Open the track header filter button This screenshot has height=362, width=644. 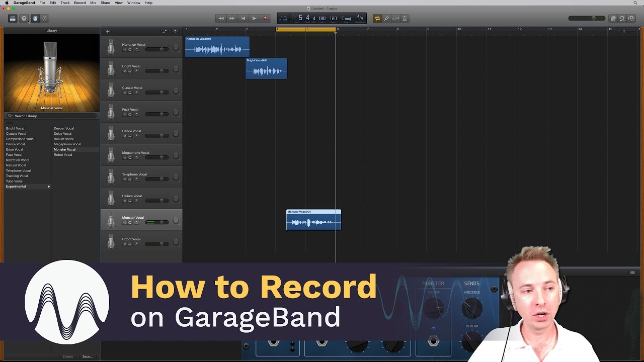coord(175,31)
